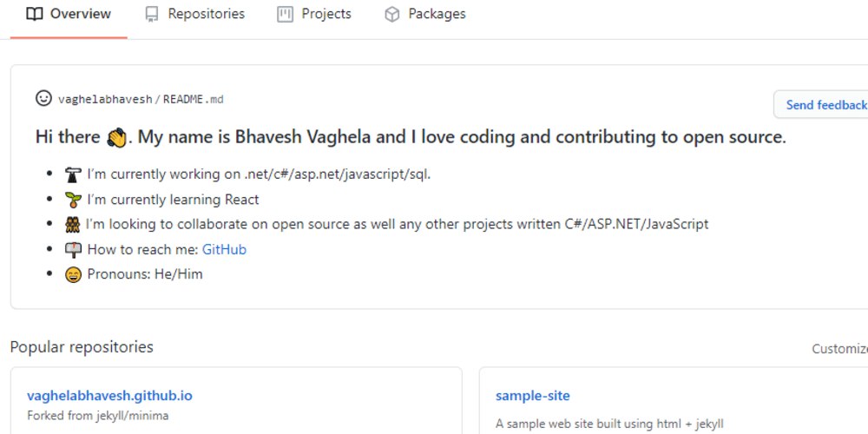Open the vaghelabhavesh.github.io repository link
The height and width of the screenshot is (434, 868).
[109, 396]
